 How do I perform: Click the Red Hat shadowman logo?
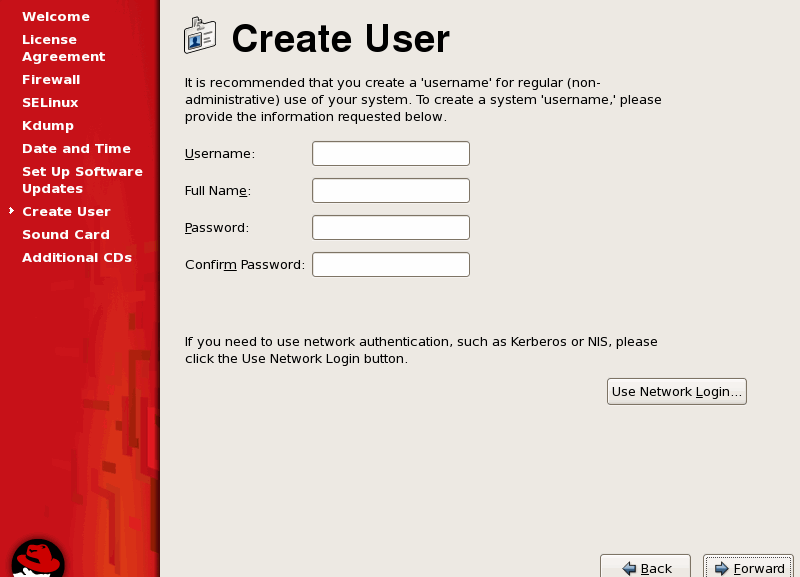click(x=38, y=558)
